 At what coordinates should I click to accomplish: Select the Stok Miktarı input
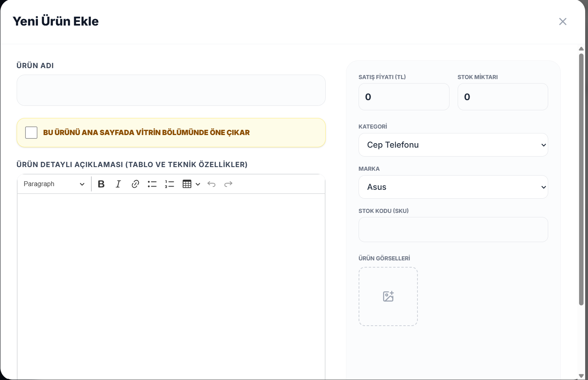pos(503,97)
